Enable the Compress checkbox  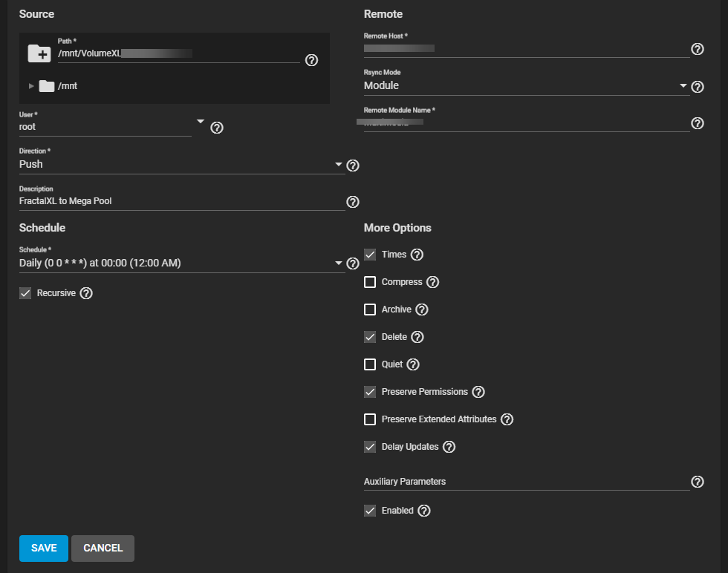pos(370,282)
